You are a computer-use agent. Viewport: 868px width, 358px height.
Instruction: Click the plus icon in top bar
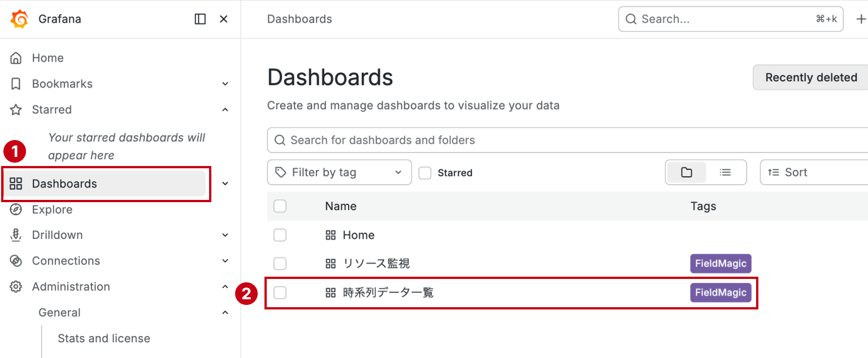point(861,19)
